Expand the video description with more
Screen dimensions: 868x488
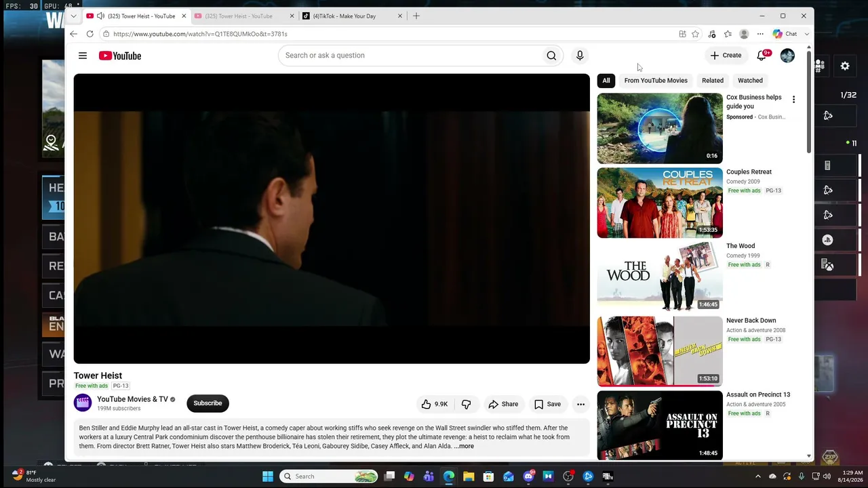464,447
